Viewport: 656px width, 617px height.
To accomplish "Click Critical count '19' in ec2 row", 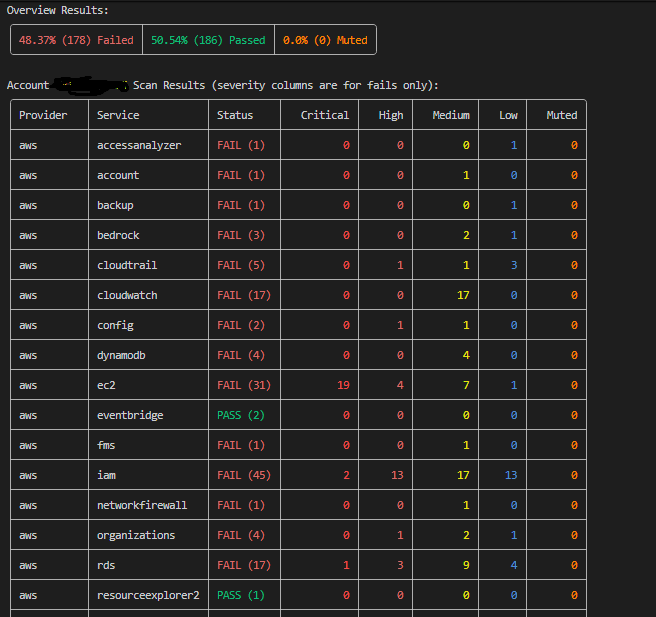I will (343, 385).
